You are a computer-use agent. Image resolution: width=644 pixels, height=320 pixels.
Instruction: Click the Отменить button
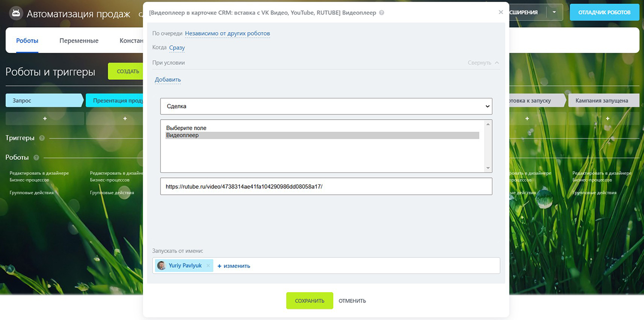pyautogui.click(x=352, y=301)
